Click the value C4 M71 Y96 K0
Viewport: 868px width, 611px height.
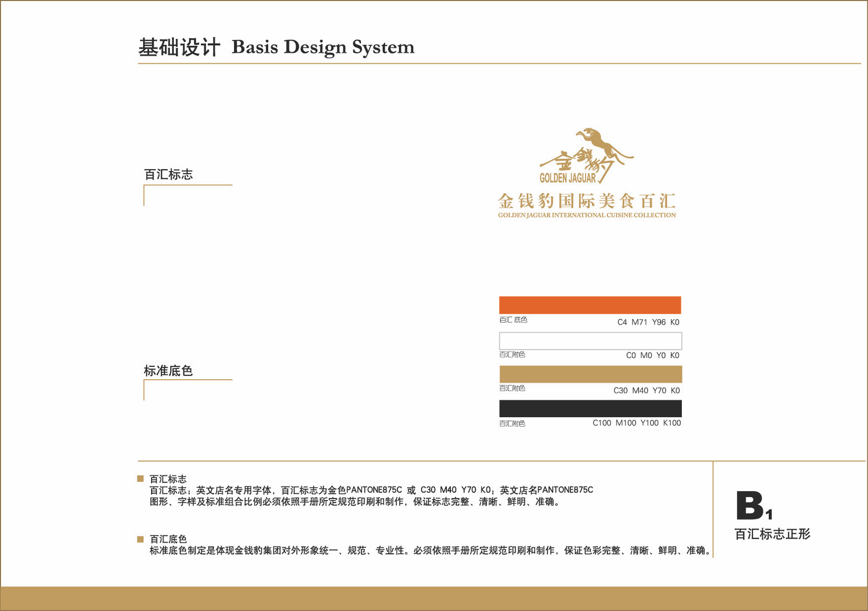[x=648, y=322]
